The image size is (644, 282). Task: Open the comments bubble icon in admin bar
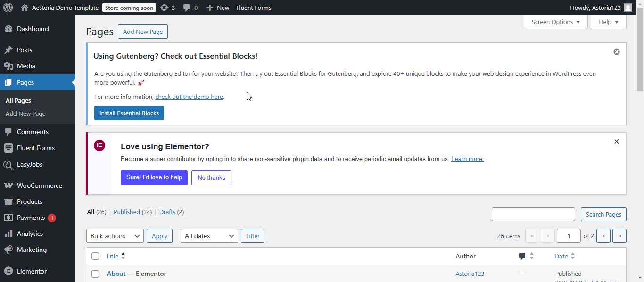(x=187, y=8)
